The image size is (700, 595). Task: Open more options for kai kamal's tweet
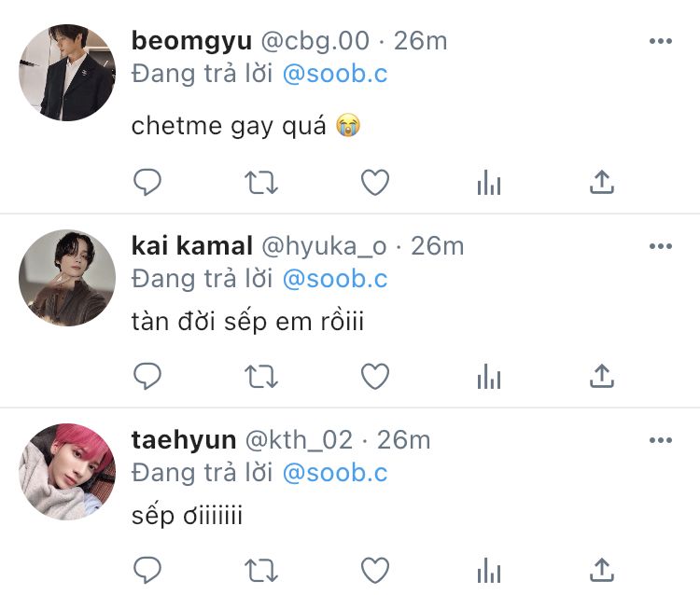click(661, 246)
